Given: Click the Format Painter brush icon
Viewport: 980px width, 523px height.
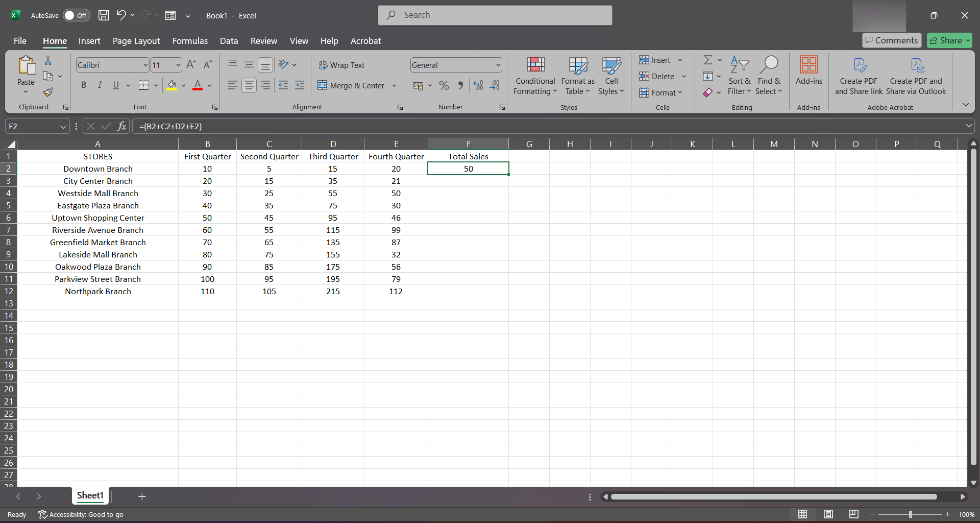Looking at the screenshot, I should click(x=48, y=92).
